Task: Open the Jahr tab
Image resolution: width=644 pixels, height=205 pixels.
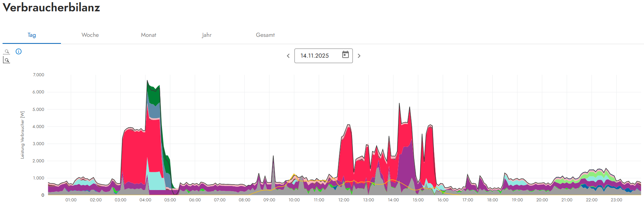Action: point(207,35)
